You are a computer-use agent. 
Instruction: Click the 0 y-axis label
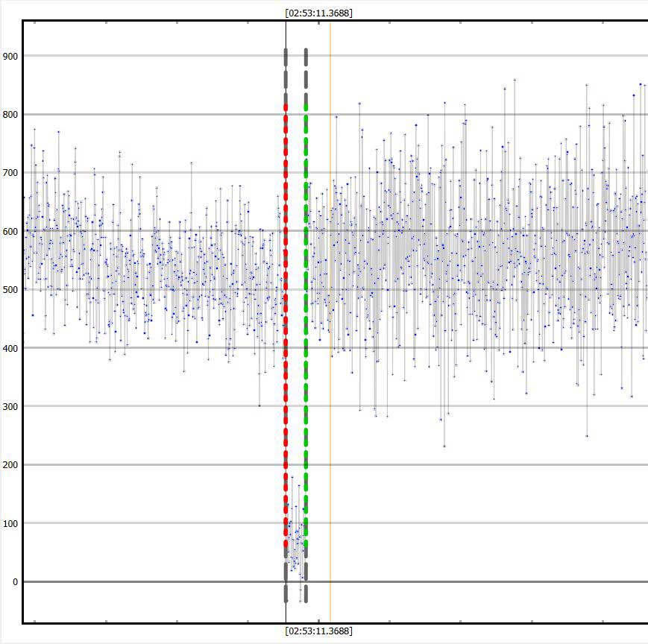click(16, 581)
